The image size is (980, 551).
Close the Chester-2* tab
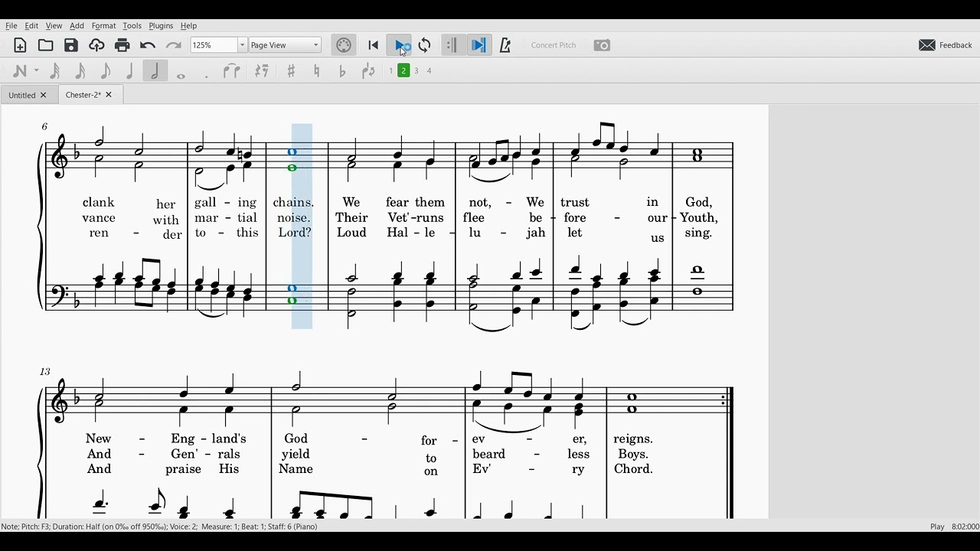[109, 95]
